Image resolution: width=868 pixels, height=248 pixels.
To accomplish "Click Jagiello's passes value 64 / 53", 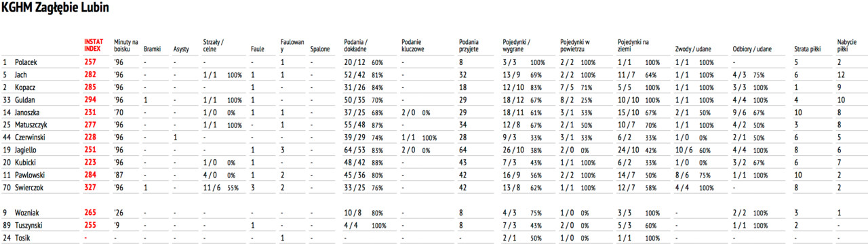I will click(x=356, y=149).
